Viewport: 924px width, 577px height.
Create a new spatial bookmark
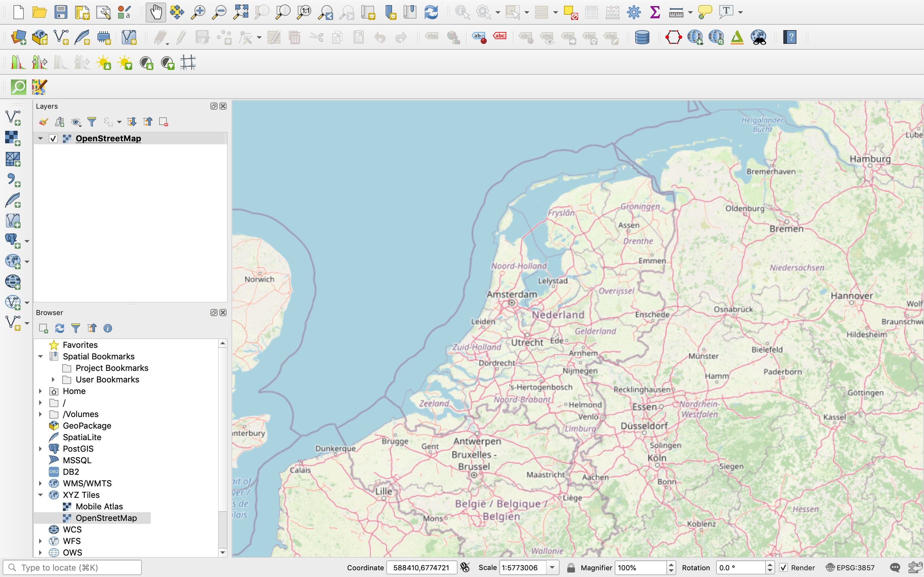point(390,12)
